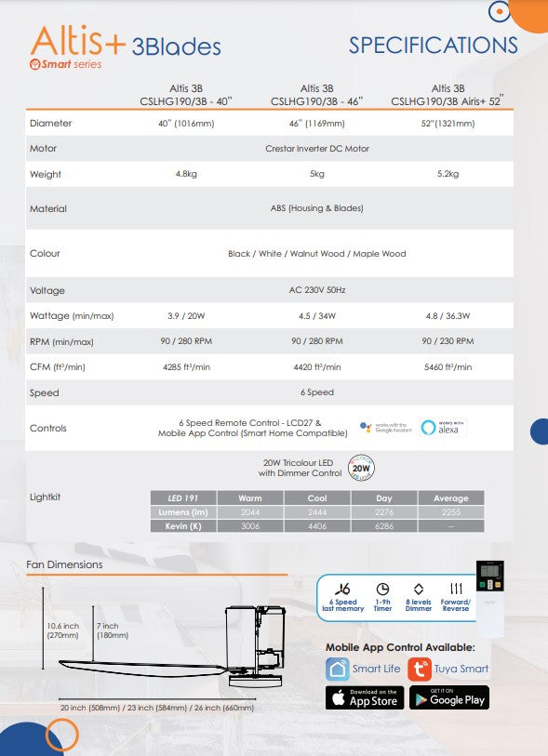Click the 20W Tricolour LED round badge

[x=361, y=468]
